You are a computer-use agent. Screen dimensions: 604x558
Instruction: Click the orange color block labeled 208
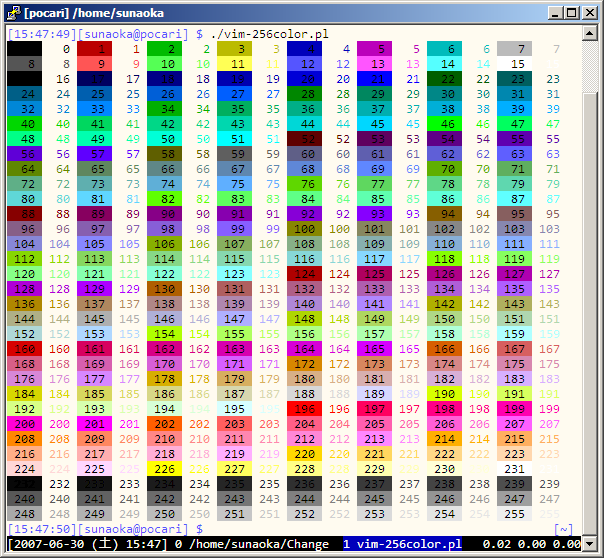[24, 439]
